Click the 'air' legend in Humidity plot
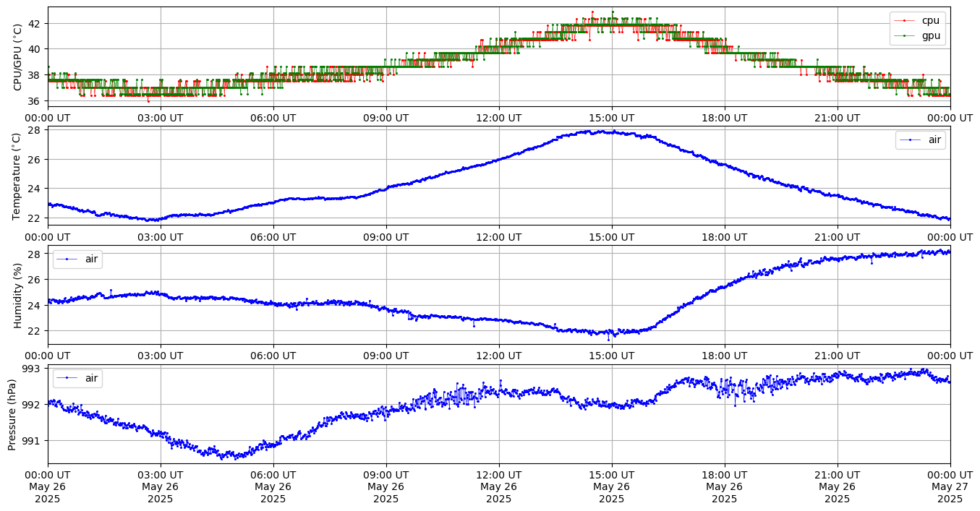The height and width of the screenshot is (511, 980). (x=77, y=259)
